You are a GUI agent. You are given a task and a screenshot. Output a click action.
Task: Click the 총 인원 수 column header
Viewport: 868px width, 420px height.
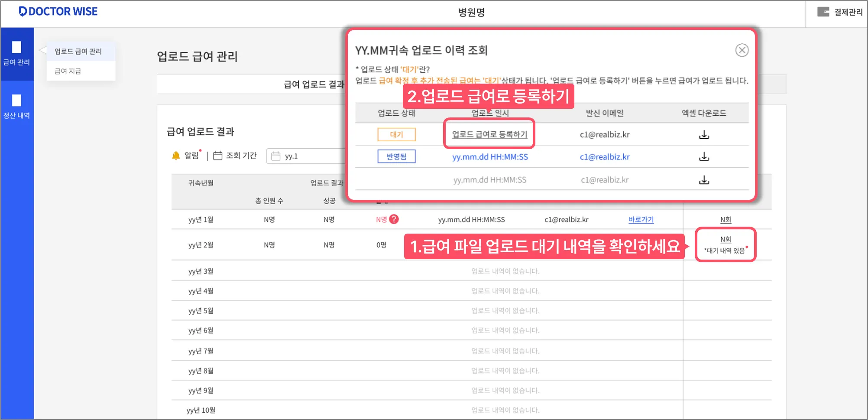pyautogui.click(x=269, y=201)
